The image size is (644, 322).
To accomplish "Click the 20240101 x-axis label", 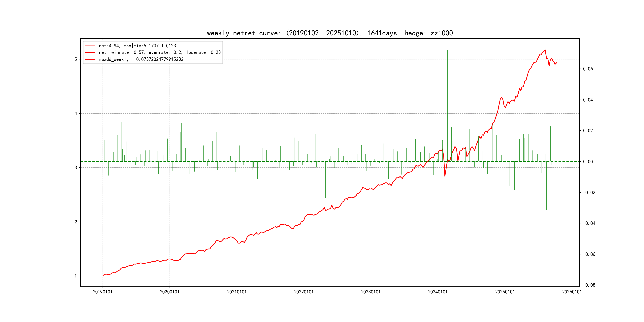I will [438, 292].
